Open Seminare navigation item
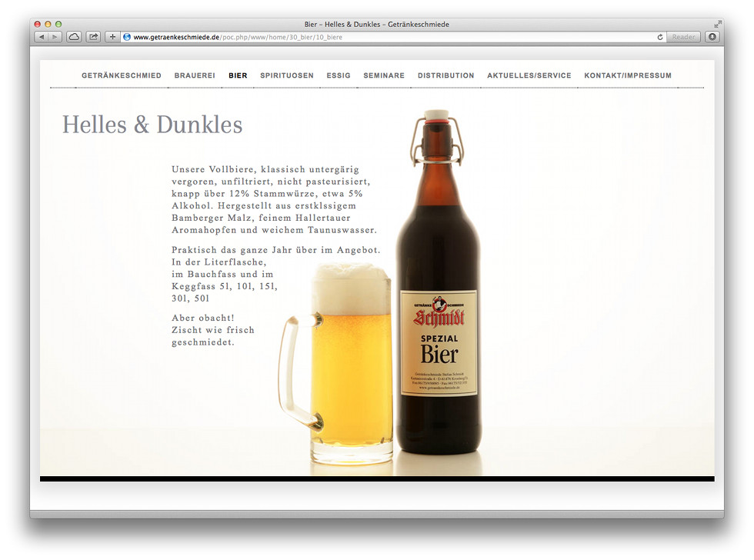 [384, 75]
